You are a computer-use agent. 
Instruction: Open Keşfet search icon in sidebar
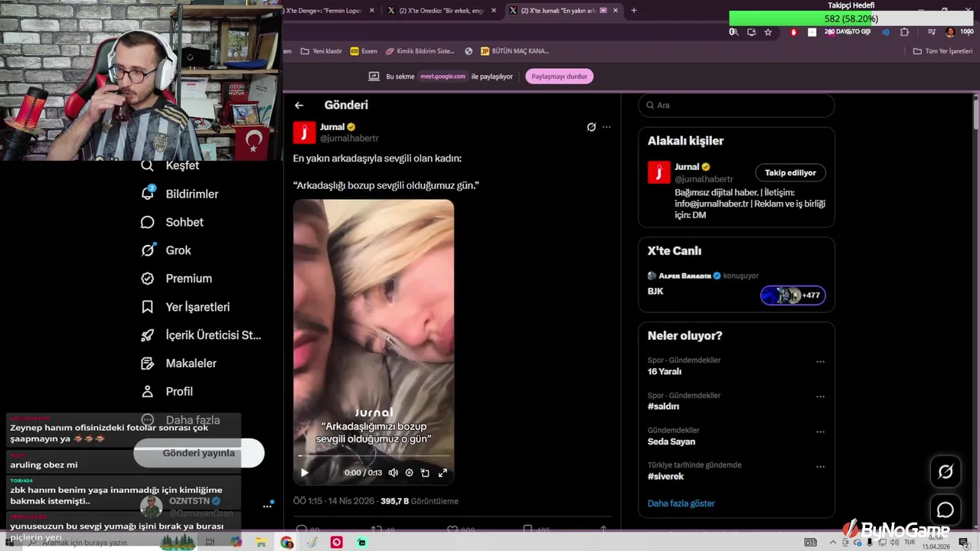click(x=148, y=165)
